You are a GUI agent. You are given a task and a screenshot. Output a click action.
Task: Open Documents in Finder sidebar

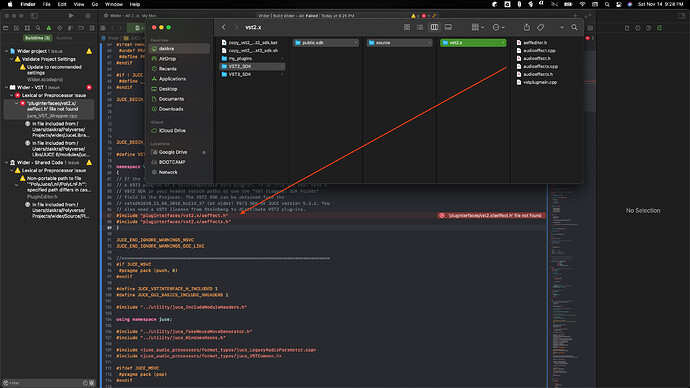[x=179, y=99]
